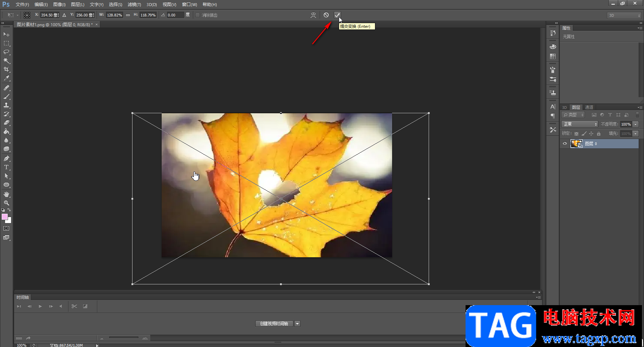Open the blend mode dropdown showing 正常

580,124
